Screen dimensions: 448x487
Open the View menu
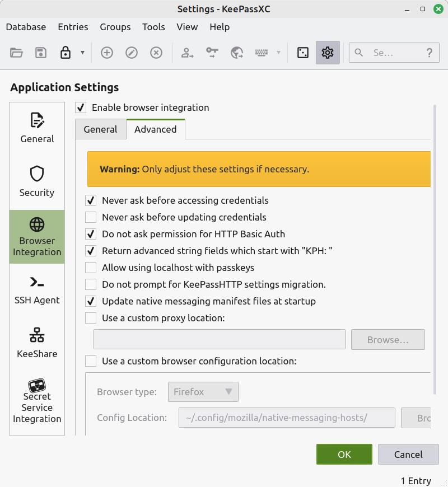tap(187, 27)
